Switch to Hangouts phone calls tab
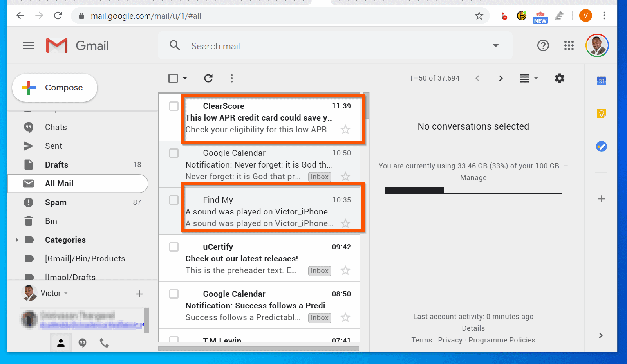 (x=104, y=343)
